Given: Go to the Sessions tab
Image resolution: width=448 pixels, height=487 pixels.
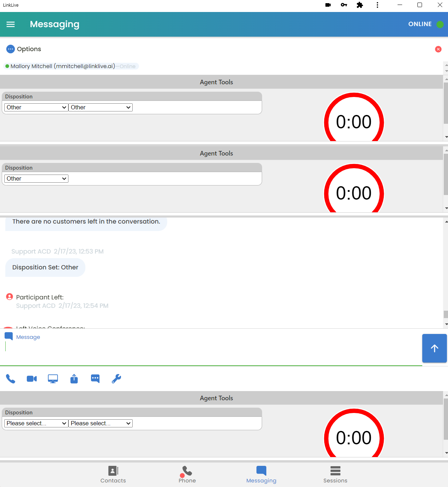Looking at the screenshot, I should pos(335,474).
